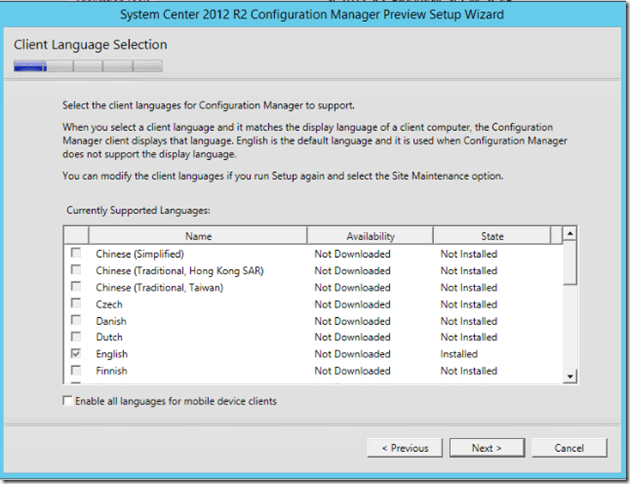
Task: Tick the Chinese (Traditional, Taiwan) checkbox
Action: coord(77,288)
